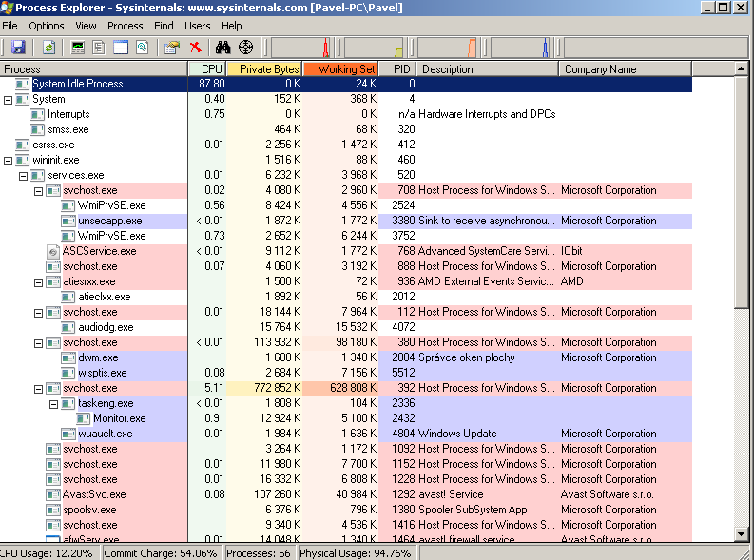Open the Users menu
The image size is (754, 560).
coord(198,26)
